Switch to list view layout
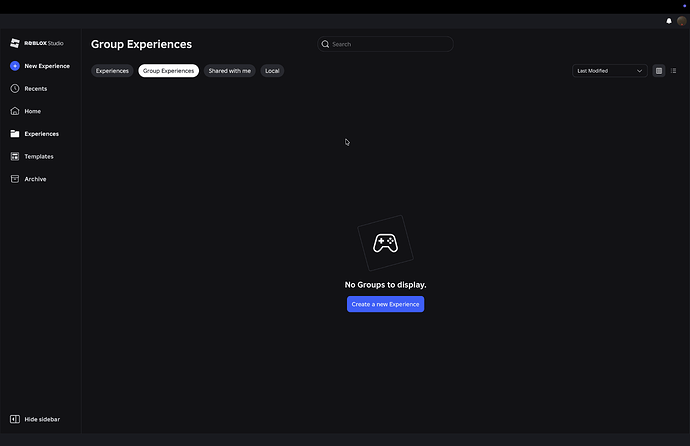The image size is (690, 446). pyautogui.click(x=673, y=71)
